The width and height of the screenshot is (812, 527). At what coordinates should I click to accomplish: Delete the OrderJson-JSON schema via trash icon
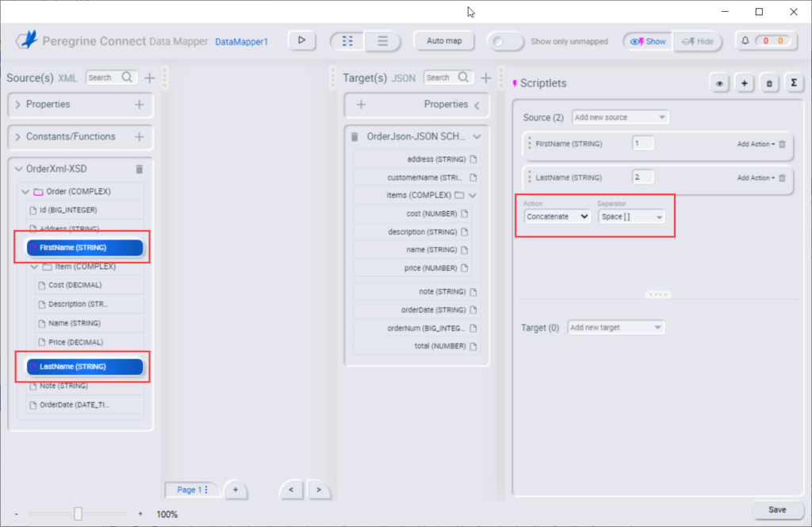pyautogui.click(x=354, y=137)
